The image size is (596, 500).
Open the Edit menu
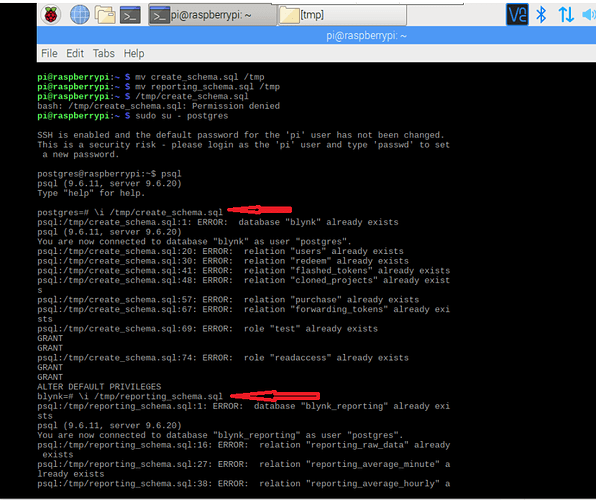(x=75, y=53)
